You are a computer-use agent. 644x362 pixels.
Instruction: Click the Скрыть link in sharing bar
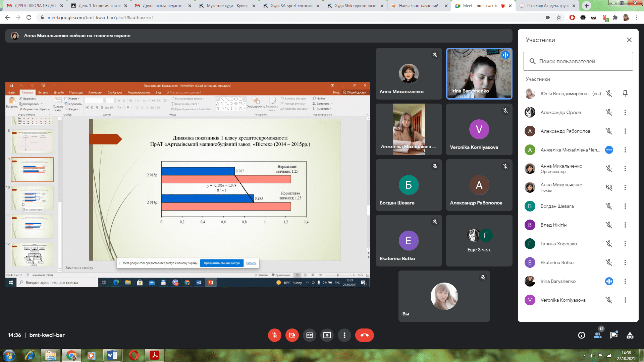(x=251, y=263)
